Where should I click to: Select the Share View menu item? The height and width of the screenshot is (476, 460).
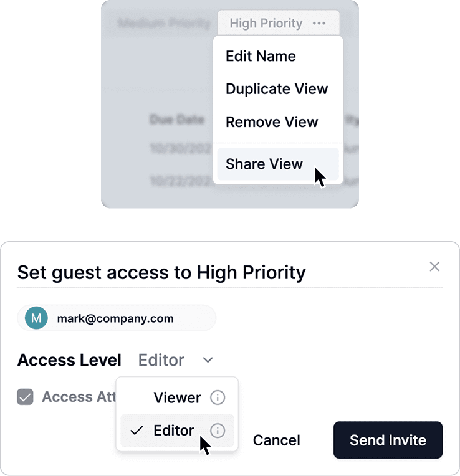tap(264, 164)
